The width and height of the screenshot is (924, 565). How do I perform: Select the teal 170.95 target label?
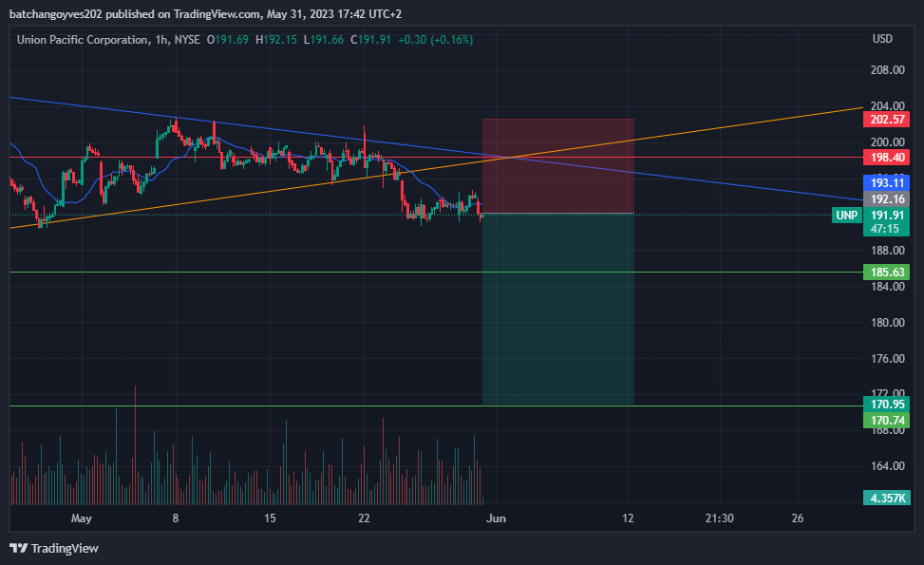click(x=886, y=405)
